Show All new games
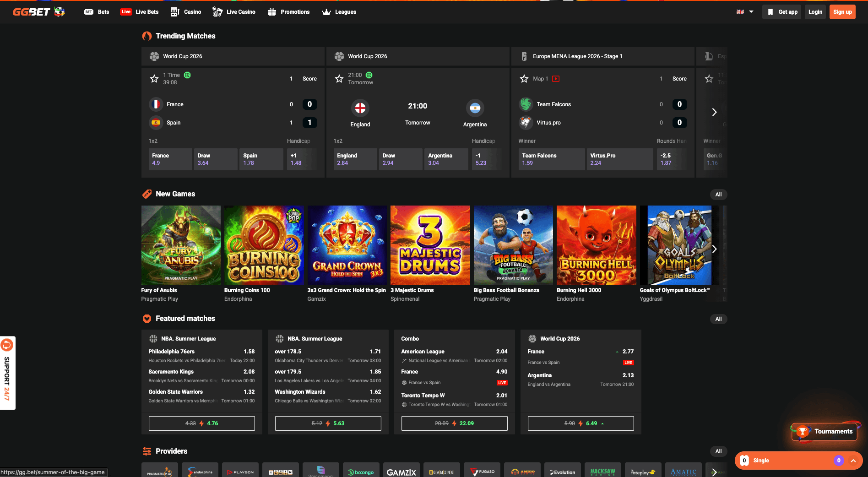This screenshot has height=477, width=868. (x=718, y=195)
